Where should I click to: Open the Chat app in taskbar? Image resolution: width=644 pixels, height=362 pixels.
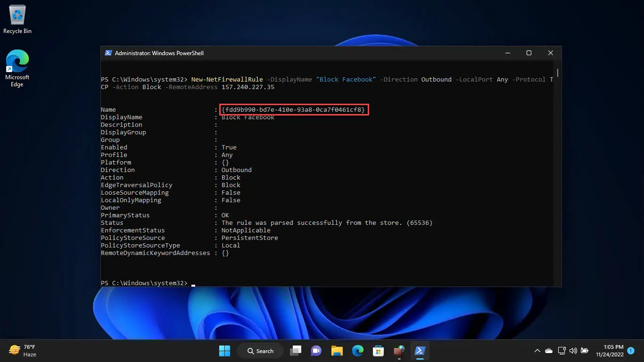click(x=316, y=351)
